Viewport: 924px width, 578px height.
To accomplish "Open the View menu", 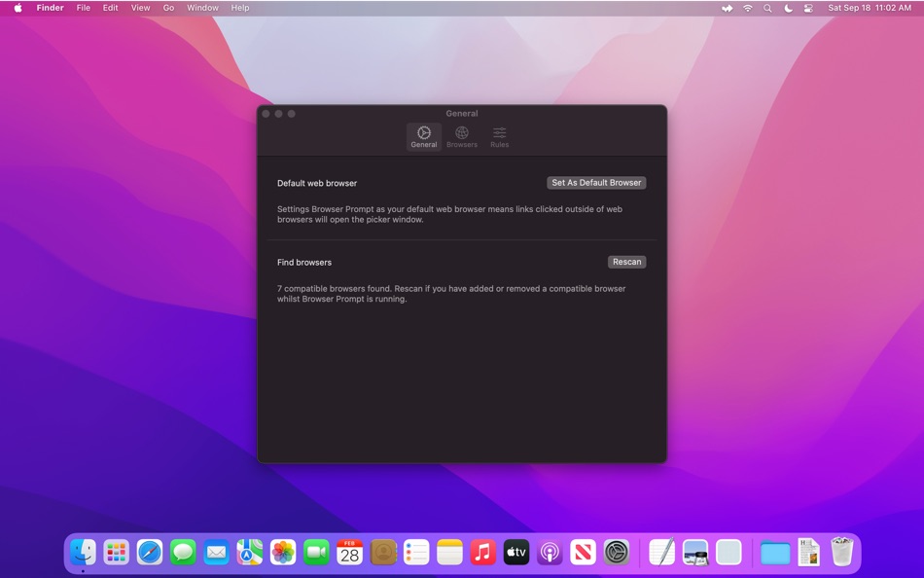I will pyautogui.click(x=140, y=8).
